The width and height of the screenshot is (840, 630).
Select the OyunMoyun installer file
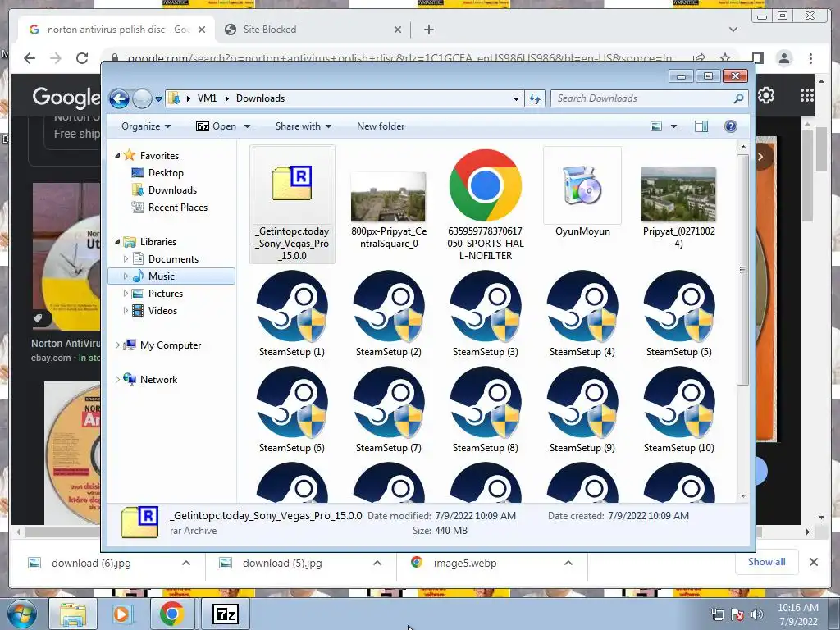point(582,192)
